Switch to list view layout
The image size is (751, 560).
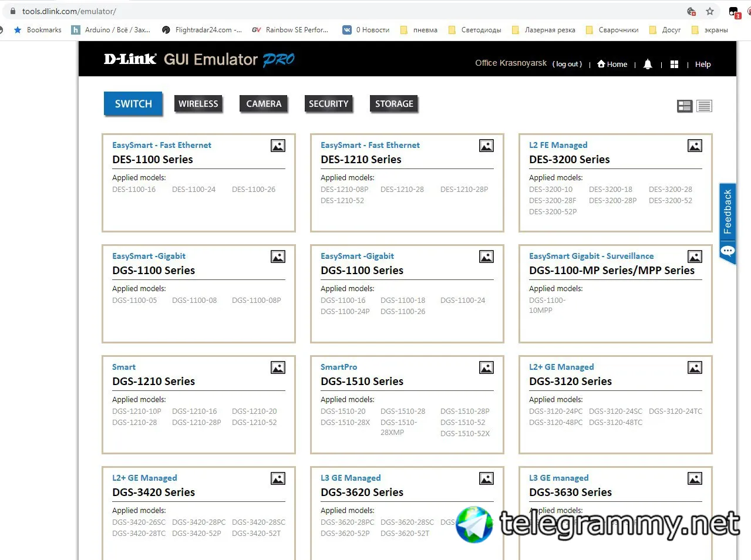[x=704, y=106]
